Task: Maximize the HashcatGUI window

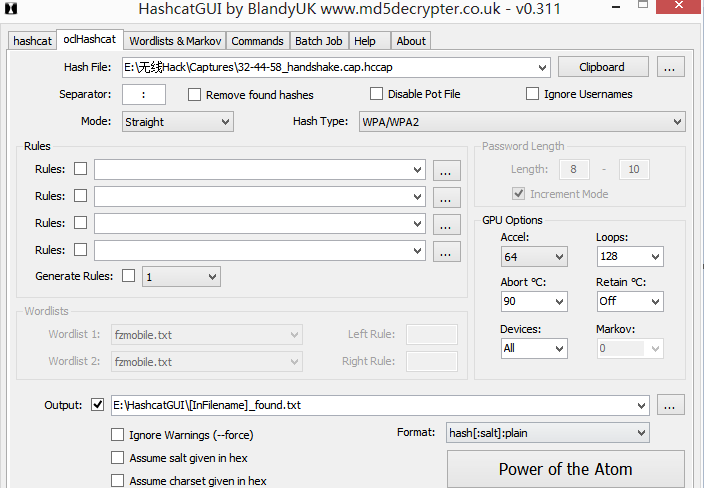Action: 643,5
